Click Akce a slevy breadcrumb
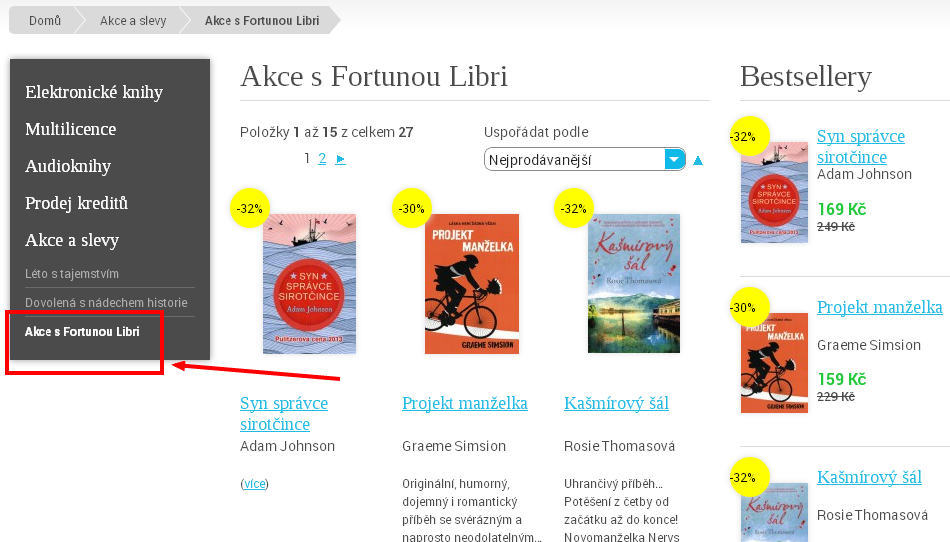The width and height of the screenshot is (950, 542). (x=133, y=21)
